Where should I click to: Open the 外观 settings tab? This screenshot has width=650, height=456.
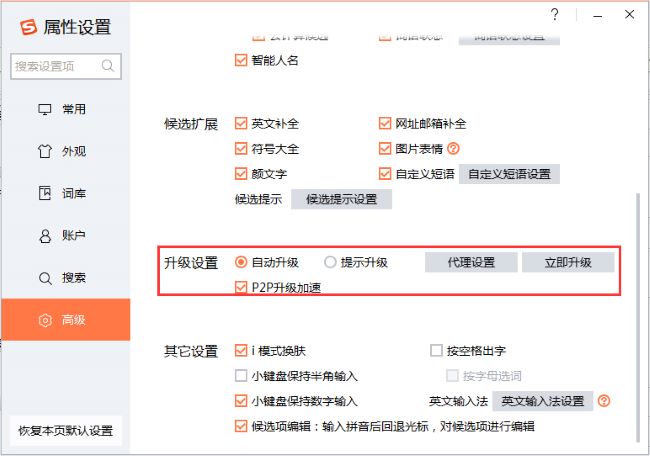click(65, 151)
